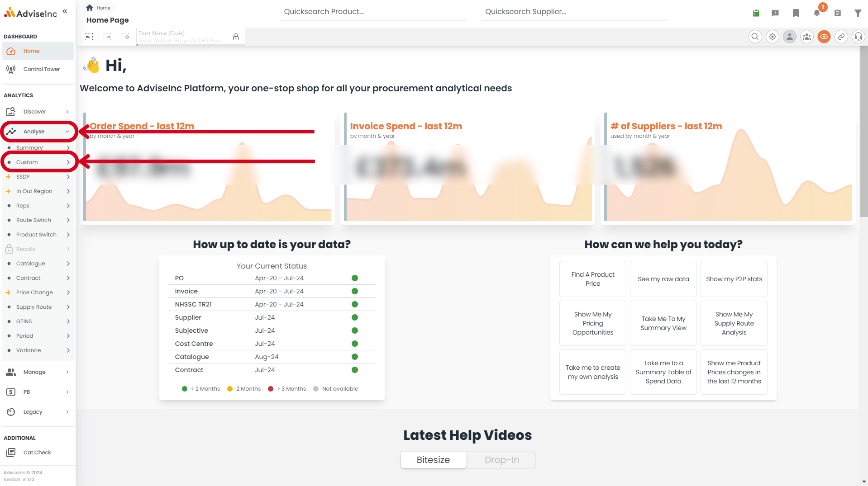Open support via the headset icon

click(858, 37)
